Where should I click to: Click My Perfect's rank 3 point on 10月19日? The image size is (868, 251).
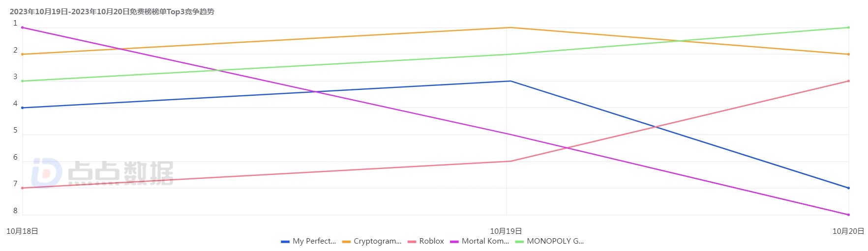pyautogui.click(x=510, y=81)
